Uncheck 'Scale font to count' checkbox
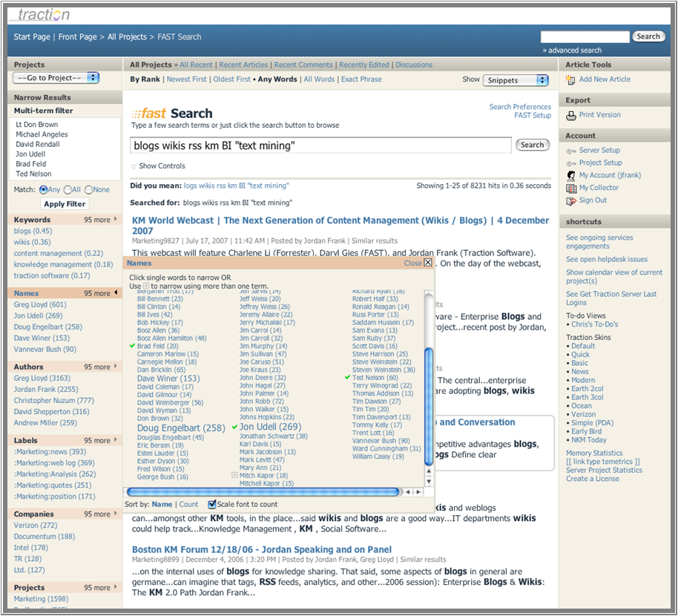The width and height of the screenshot is (678, 616). point(212,504)
